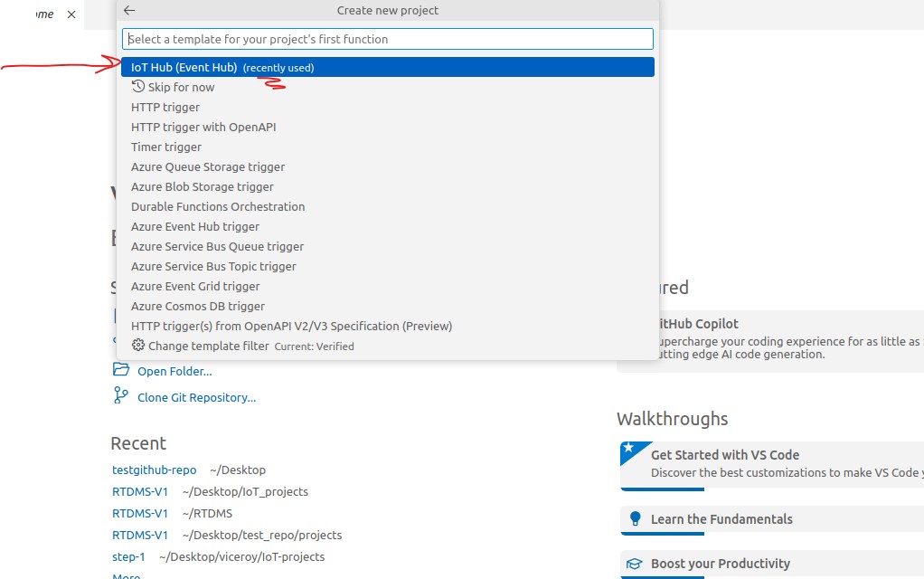The image size is (924, 579).
Task: Open recent project step-1
Action: [128, 557]
